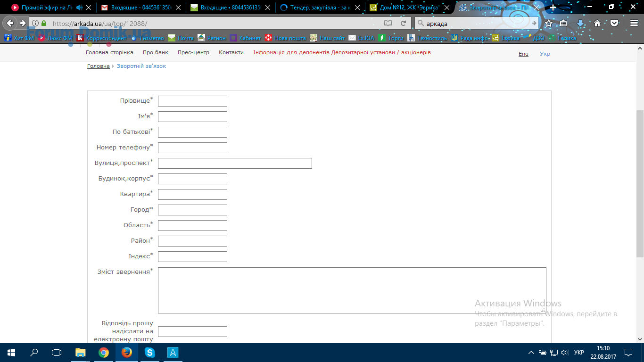Mute the audio on the first tab
The image size is (644, 362).
(79, 8)
